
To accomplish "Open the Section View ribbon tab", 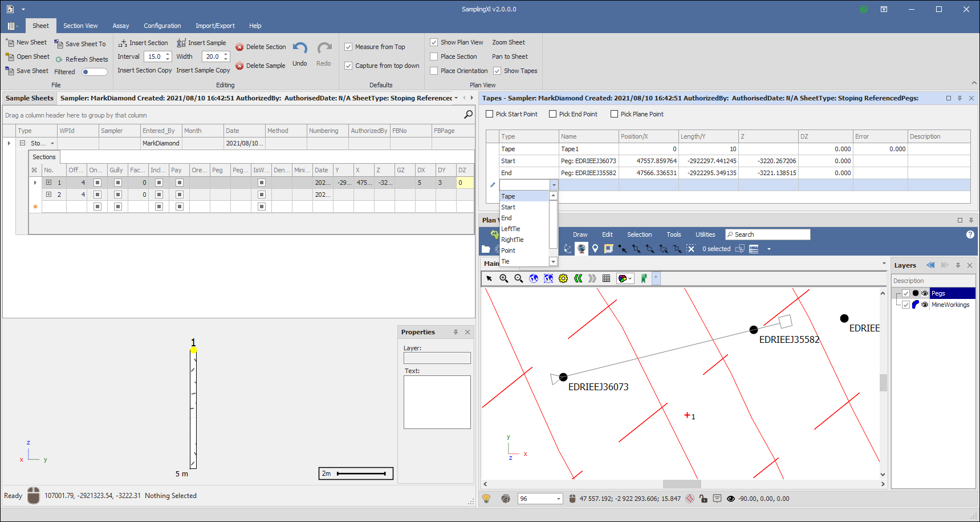I will [80, 26].
